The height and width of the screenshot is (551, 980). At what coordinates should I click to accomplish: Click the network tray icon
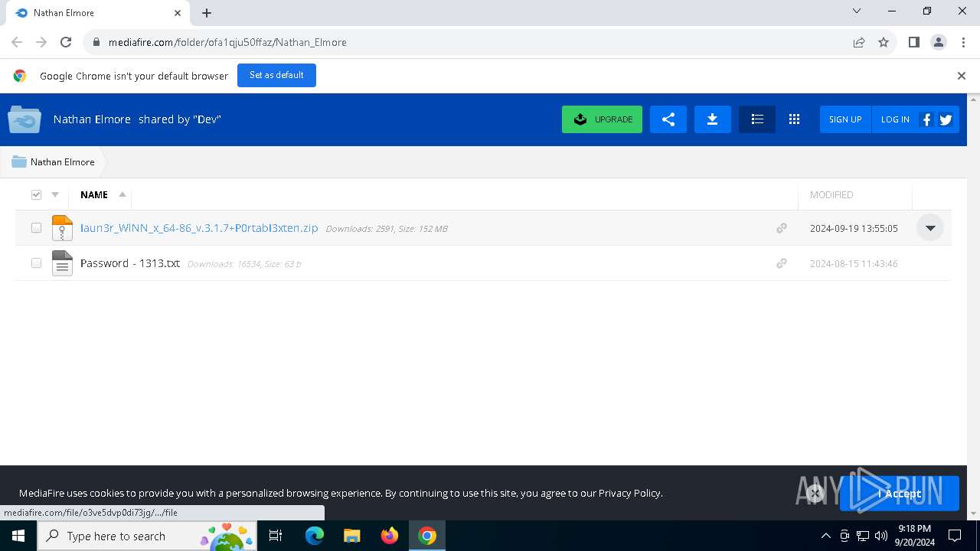click(x=863, y=536)
